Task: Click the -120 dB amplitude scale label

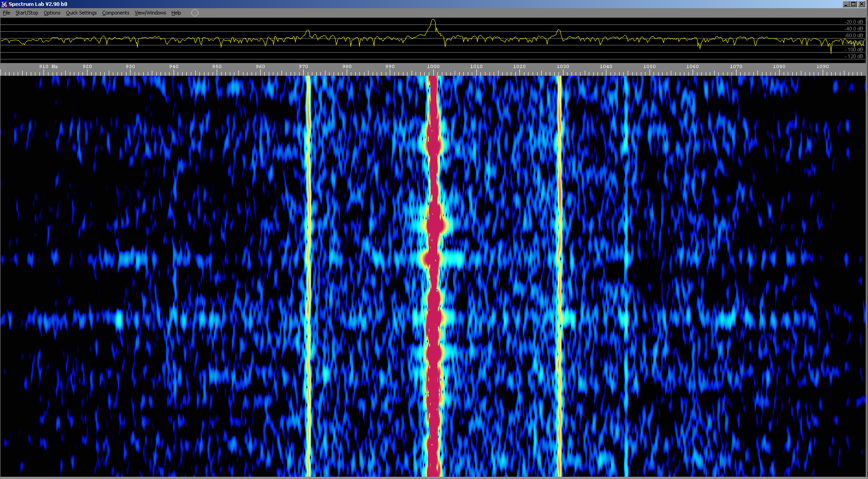Action: [x=853, y=56]
